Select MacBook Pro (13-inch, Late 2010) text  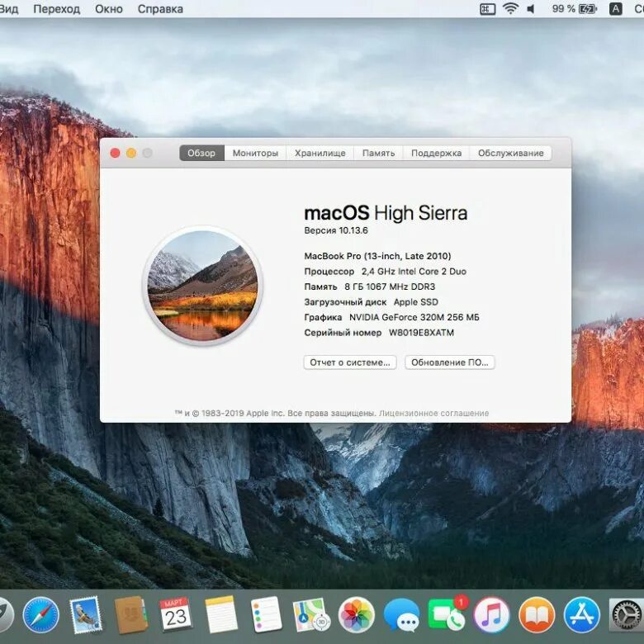pos(377,256)
